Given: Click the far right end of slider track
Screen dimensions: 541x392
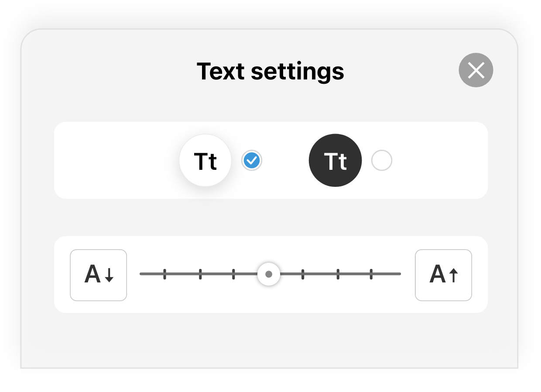Looking at the screenshot, I should pyautogui.click(x=399, y=274).
